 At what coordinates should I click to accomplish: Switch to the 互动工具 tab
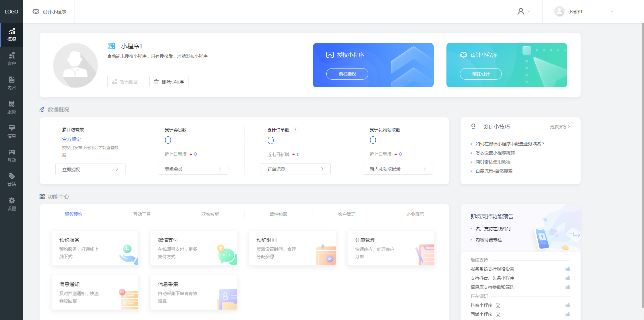(142, 214)
